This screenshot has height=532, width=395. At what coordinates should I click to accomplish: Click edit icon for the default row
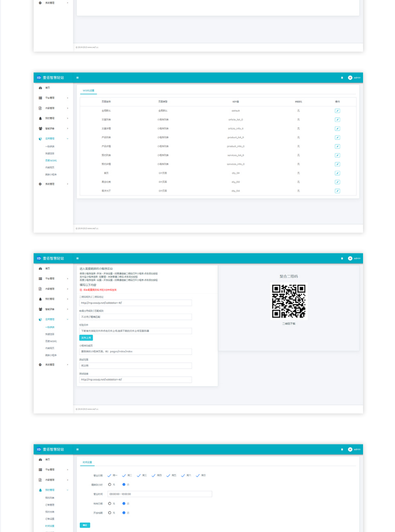pyautogui.click(x=337, y=111)
